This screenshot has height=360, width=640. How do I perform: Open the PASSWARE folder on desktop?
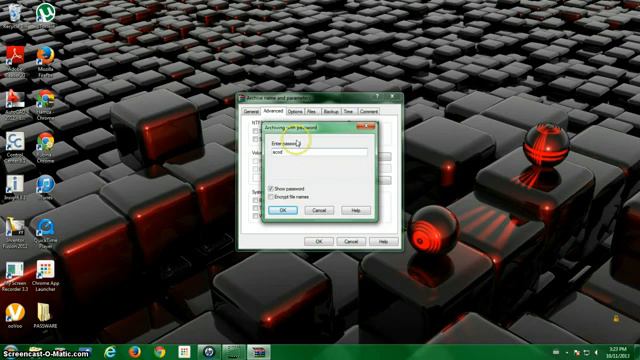coord(45,316)
